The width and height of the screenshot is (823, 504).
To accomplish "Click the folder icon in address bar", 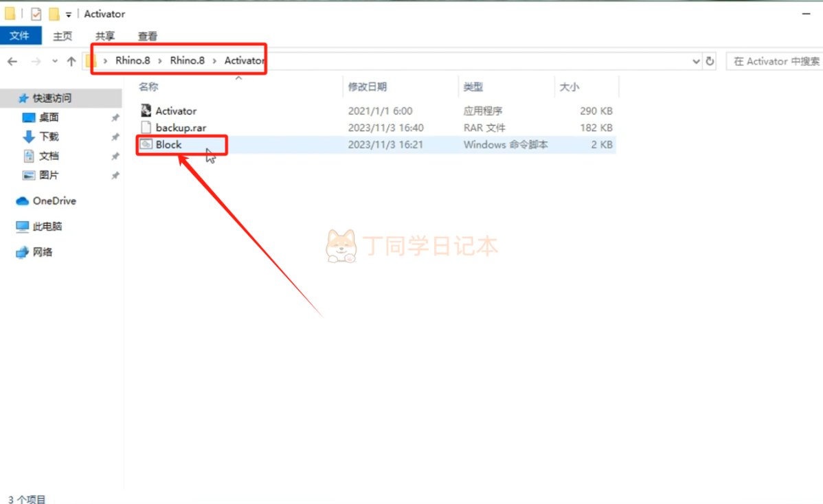I will [91, 61].
